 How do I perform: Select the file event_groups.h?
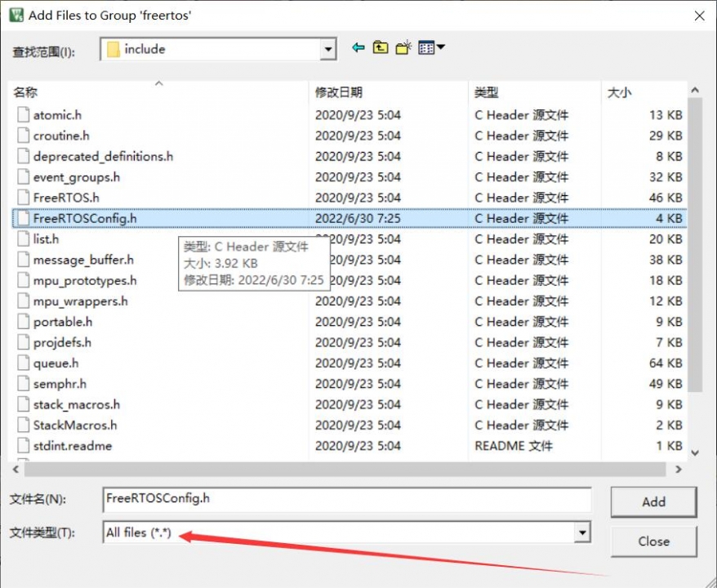pos(77,177)
